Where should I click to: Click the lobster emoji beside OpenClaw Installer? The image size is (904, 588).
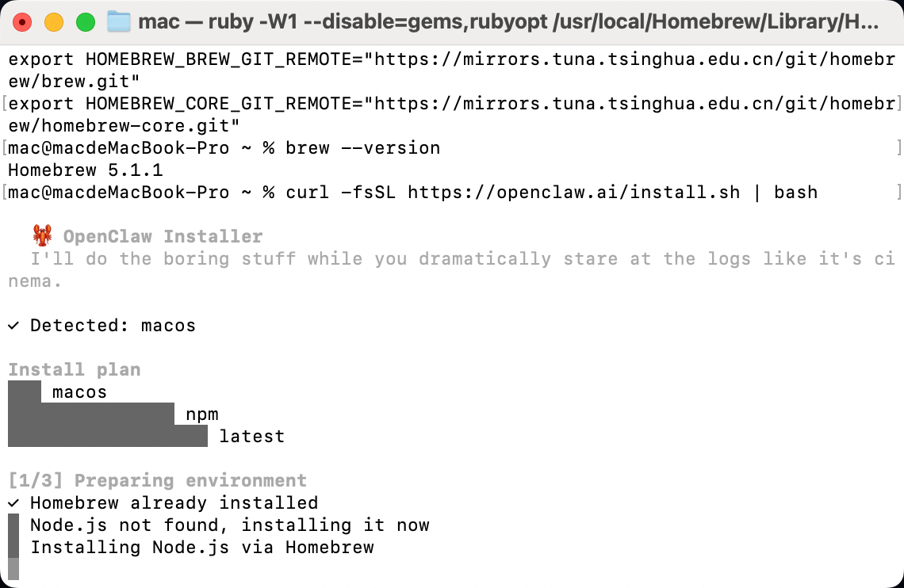click(x=42, y=235)
